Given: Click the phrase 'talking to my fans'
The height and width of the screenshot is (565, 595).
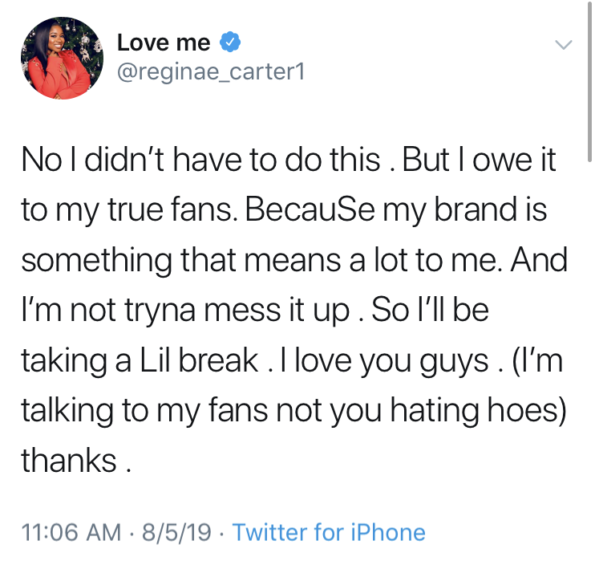Looking at the screenshot, I should [144, 410].
